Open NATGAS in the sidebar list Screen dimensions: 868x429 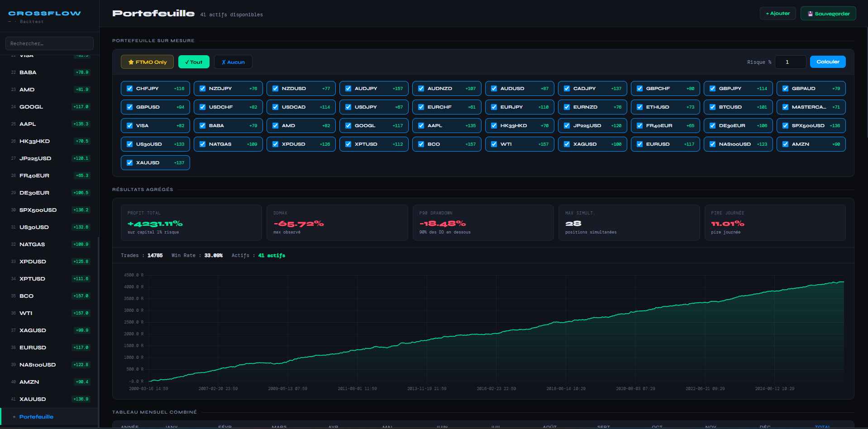pos(49,244)
